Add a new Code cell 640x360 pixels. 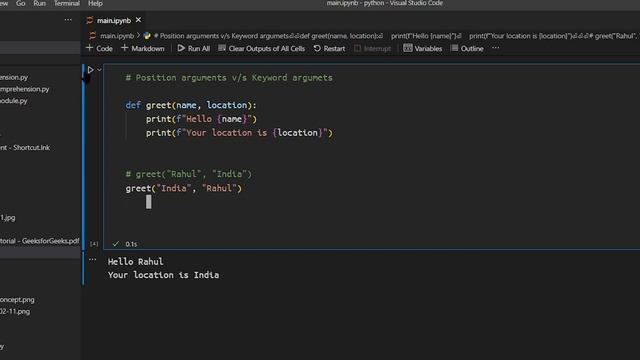point(99,48)
